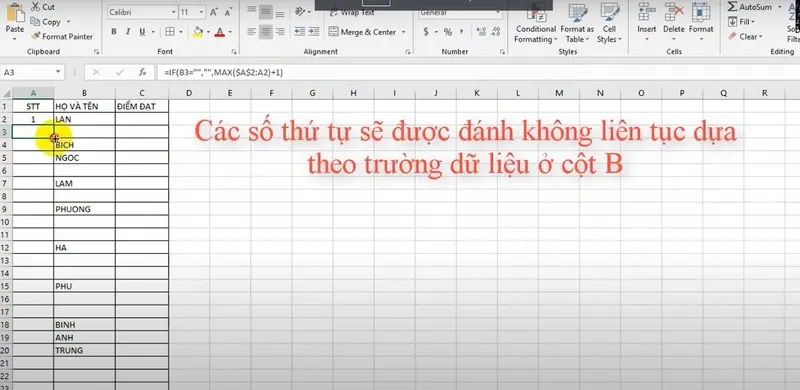
Task: Open Cell Styles gallery
Action: click(x=610, y=23)
